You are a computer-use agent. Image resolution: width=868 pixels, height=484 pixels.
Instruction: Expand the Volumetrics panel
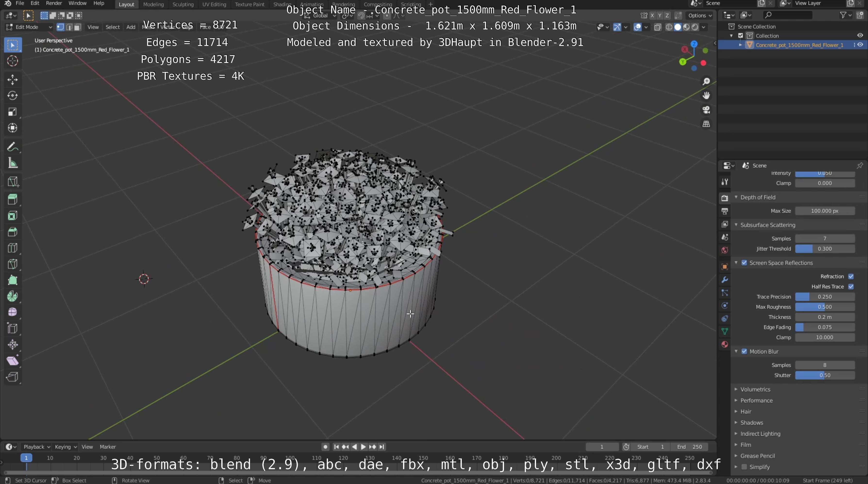pos(755,390)
